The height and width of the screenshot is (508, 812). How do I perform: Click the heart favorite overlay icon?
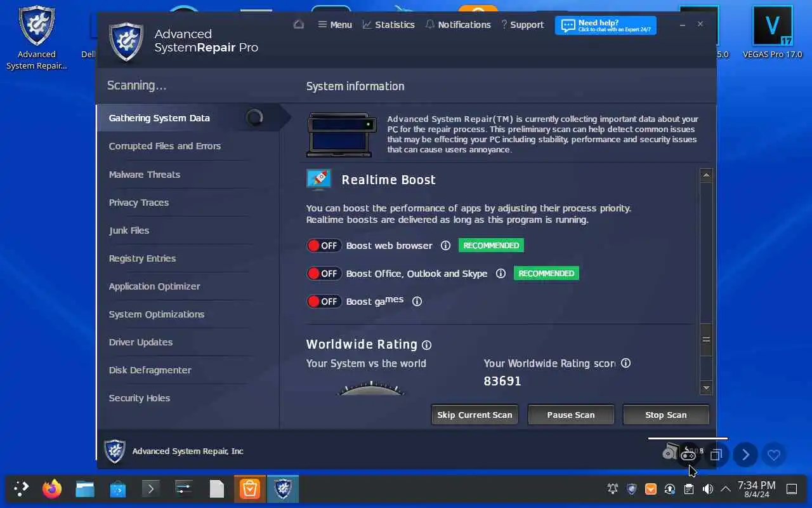[x=774, y=455]
